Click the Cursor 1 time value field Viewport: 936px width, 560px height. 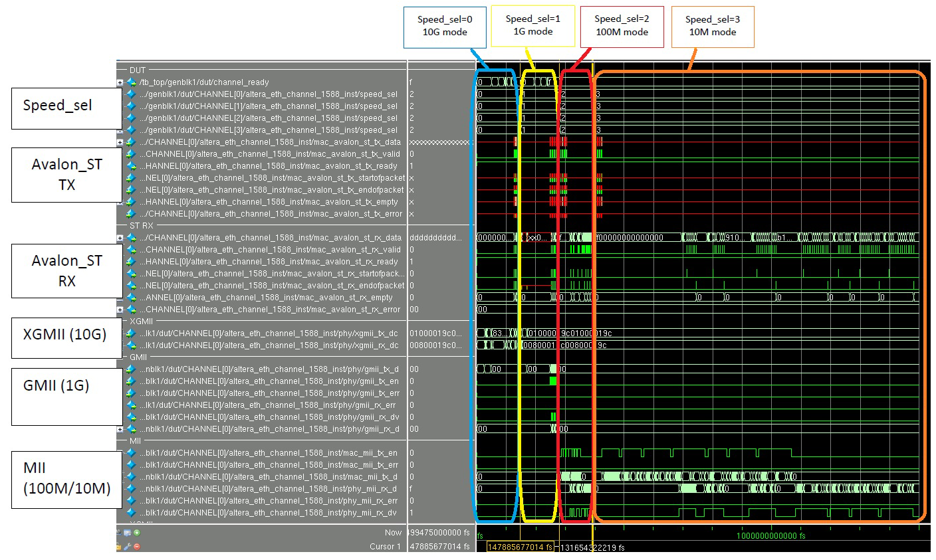pyautogui.click(x=439, y=547)
